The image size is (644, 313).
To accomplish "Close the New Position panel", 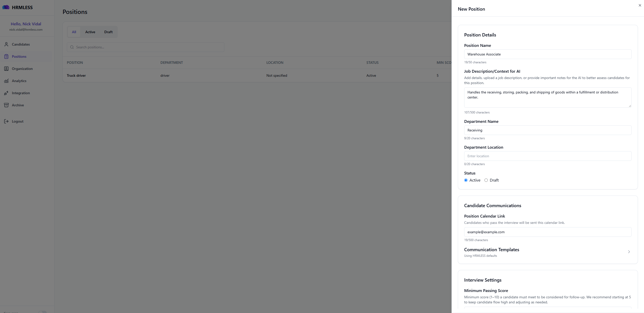I will [640, 5].
